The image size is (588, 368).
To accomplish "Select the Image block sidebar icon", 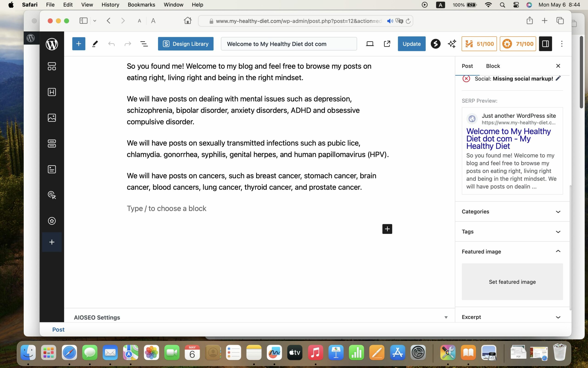I will tap(52, 118).
